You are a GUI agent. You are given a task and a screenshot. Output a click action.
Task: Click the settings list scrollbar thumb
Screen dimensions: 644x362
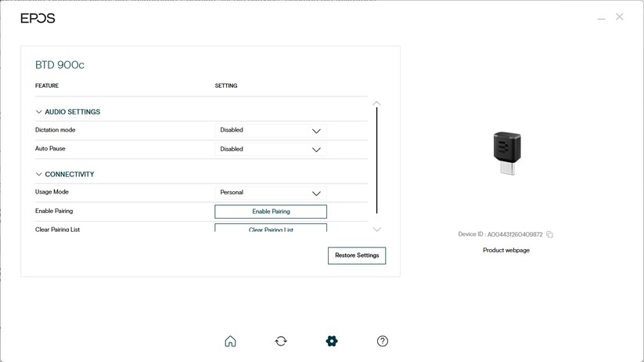pyautogui.click(x=376, y=161)
